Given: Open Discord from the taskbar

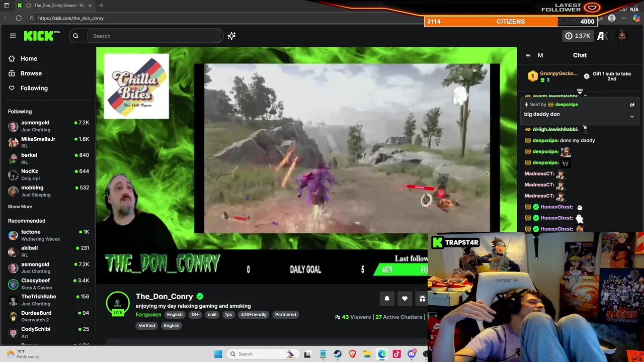Looking at the screenshot, I should tap(412, 354).
